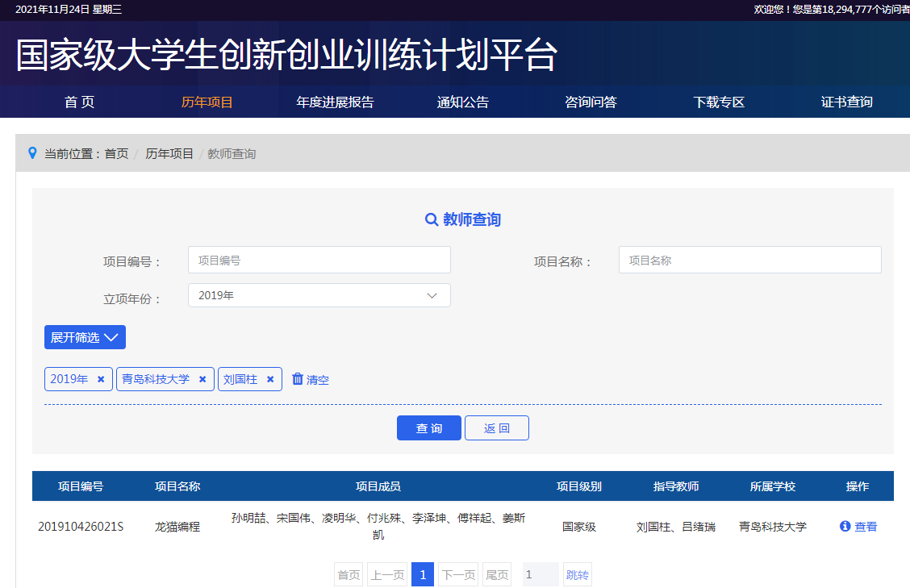
Task: Click the 返回 button
Action: [x=496, y=428]
